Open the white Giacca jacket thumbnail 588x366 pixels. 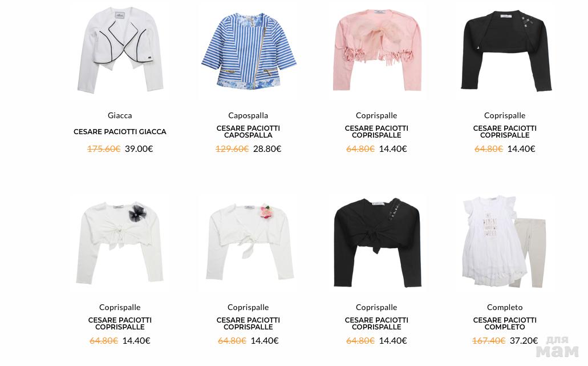click(x=120, y=50)
